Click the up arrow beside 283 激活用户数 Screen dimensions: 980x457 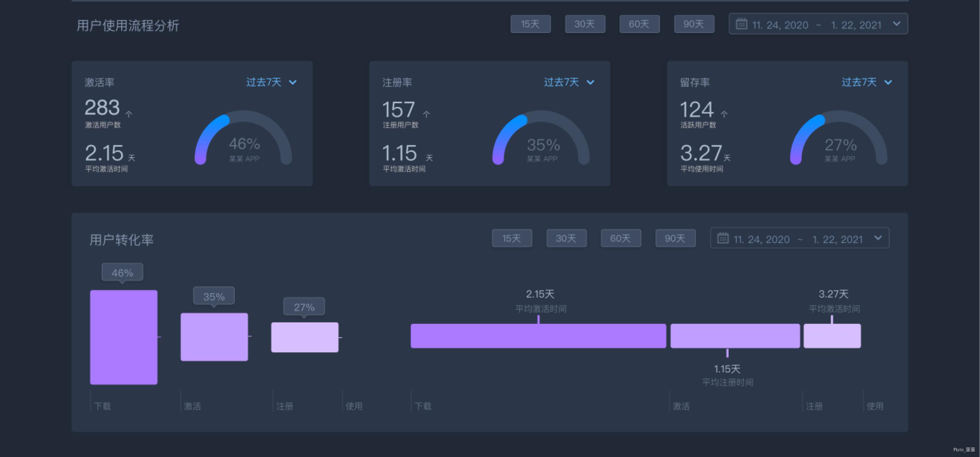(x=129, y=114)
